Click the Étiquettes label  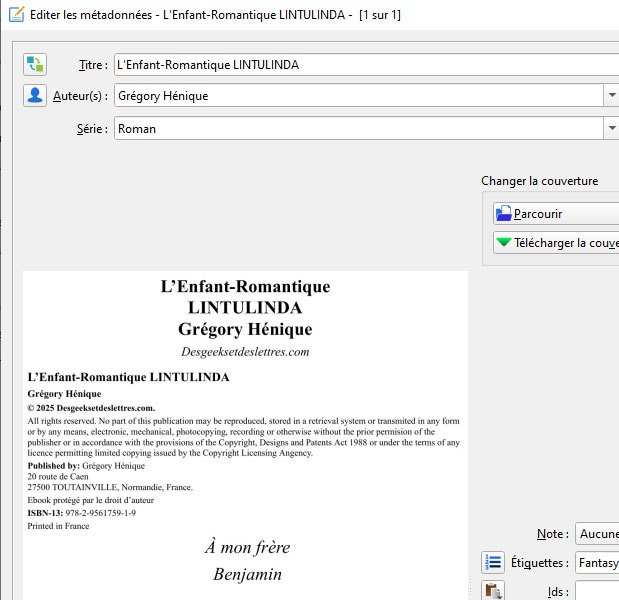pyautogui.click(x=540, y=562)
